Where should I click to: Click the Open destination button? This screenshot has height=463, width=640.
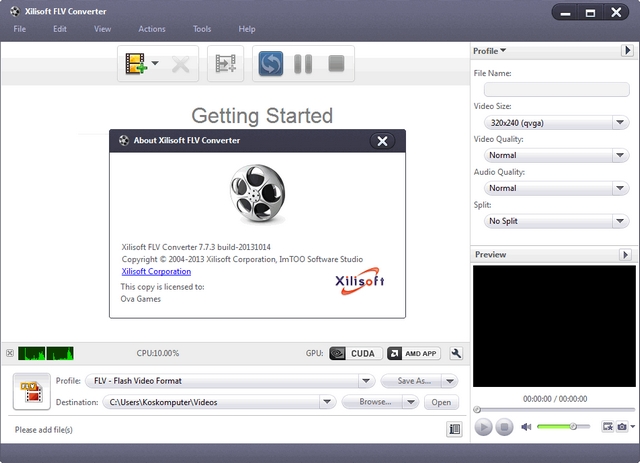coord(441,402)
